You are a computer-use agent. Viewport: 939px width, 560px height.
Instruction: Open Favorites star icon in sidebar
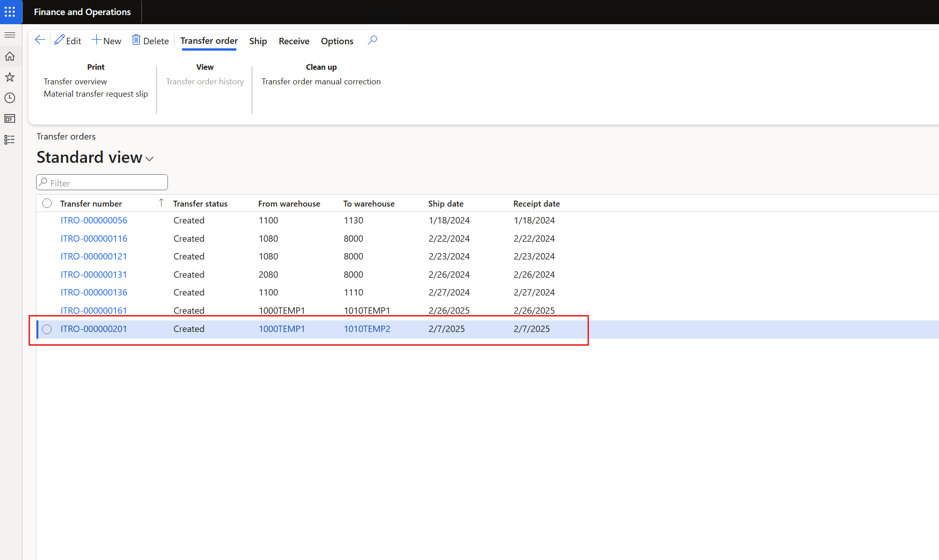click(10, 77)
